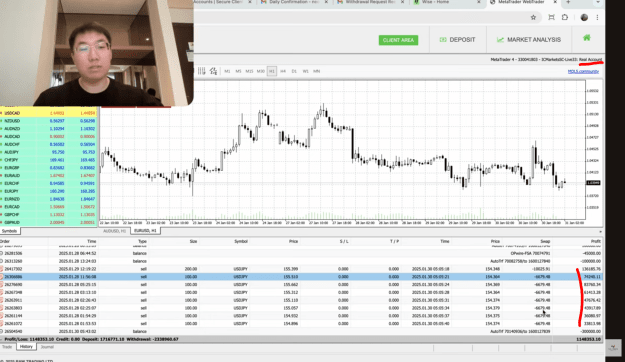Select history order 26417302
Screen dimensions: 625x362
pos(301,269)
